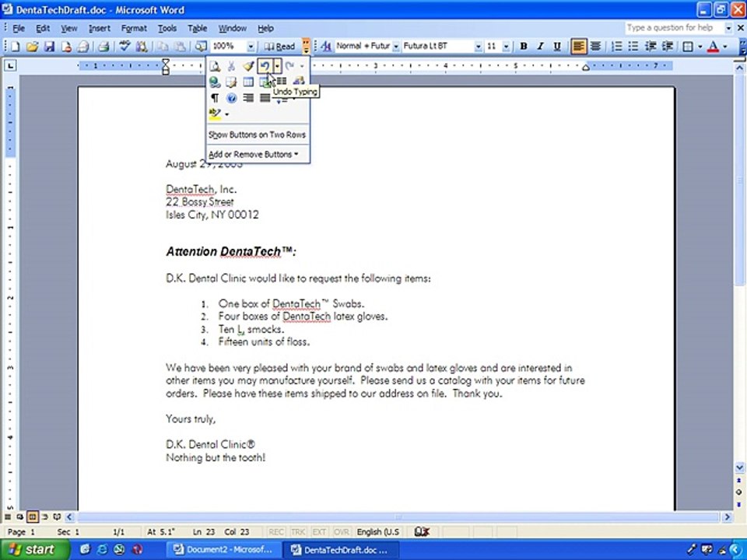Click the tab selector L button at ruler corner
The height and width of the screenshot is (560, 747).
pos(10,65)
